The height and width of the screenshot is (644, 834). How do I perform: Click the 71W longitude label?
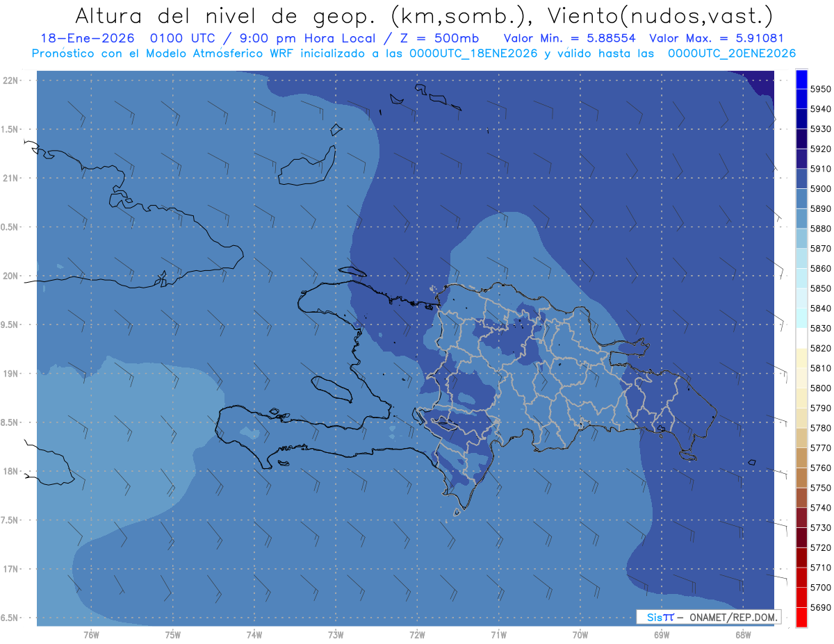pos(498,635)
